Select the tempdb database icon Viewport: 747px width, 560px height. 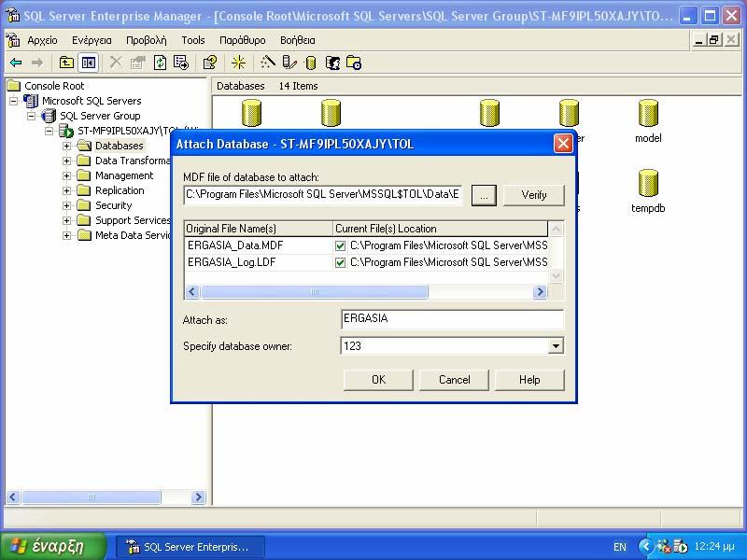click(x=648, y=183)
